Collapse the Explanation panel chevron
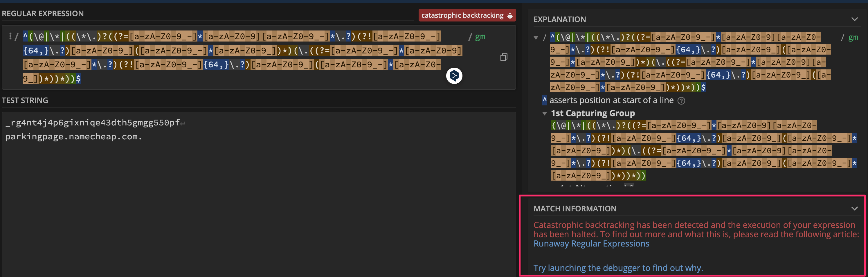This screenshot has height=277, width=868. coord(854,19)
